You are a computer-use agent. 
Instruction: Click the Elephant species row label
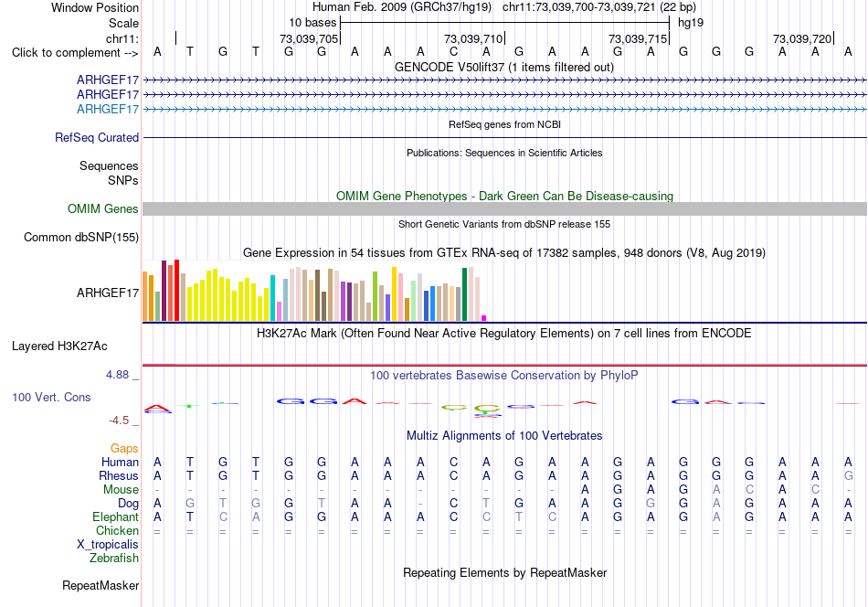(115, 516)
